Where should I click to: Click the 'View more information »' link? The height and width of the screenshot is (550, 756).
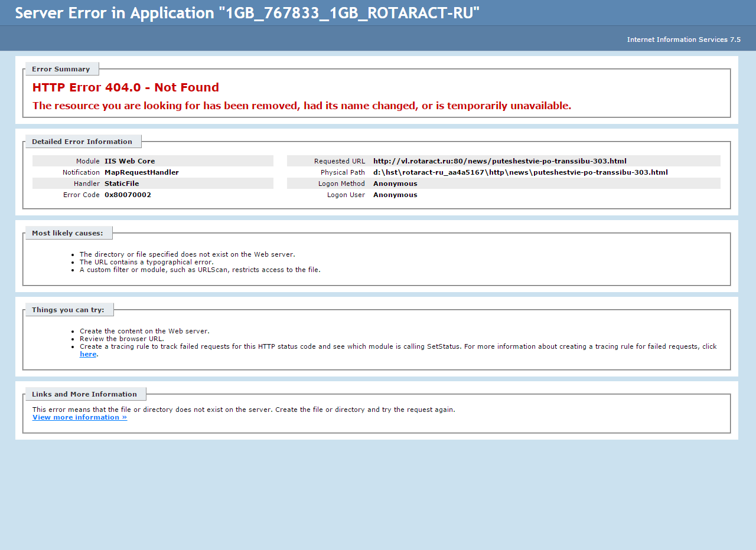[x=80, y=417]
